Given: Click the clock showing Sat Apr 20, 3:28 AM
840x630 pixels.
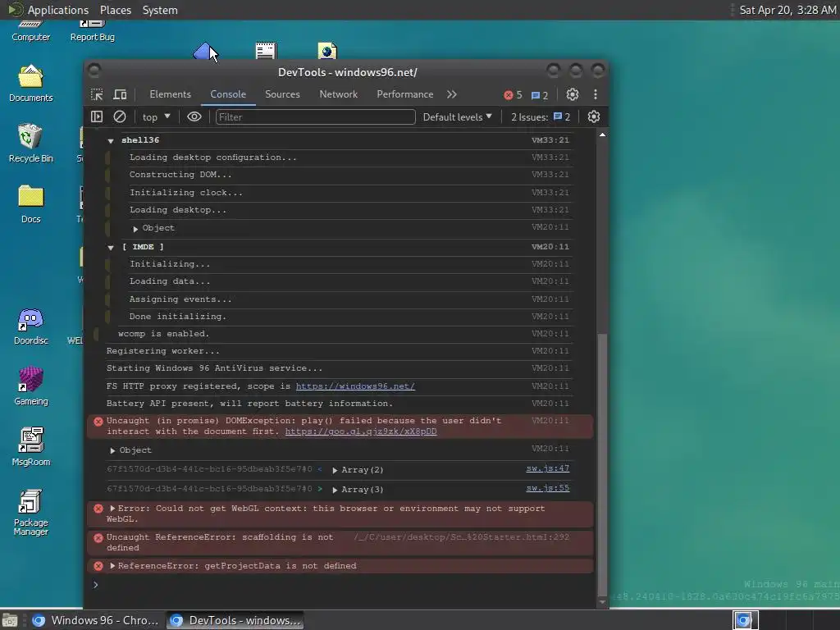Looking at the screenshot, I should pos(787,10).
